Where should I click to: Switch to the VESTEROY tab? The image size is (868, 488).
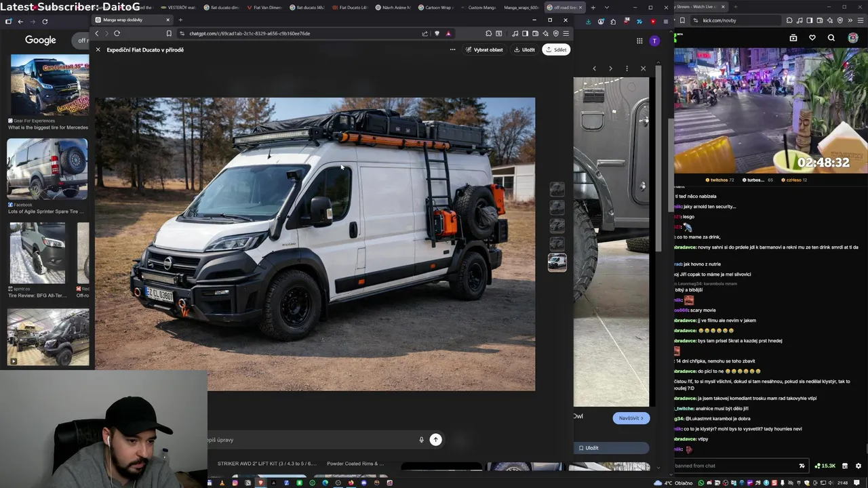click(178, 7)
